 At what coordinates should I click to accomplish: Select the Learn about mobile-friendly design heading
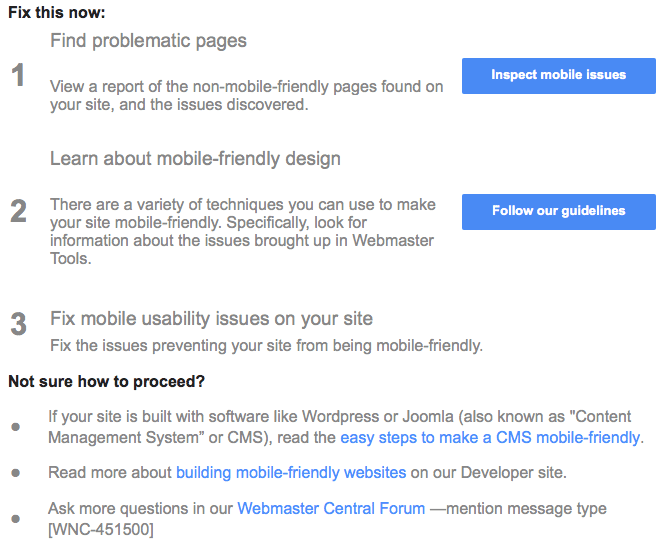coord(195,159)
